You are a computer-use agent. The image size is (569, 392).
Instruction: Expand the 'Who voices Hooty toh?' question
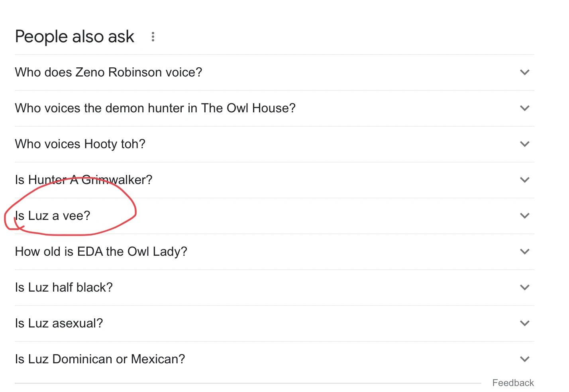click(x=525, y=144)
